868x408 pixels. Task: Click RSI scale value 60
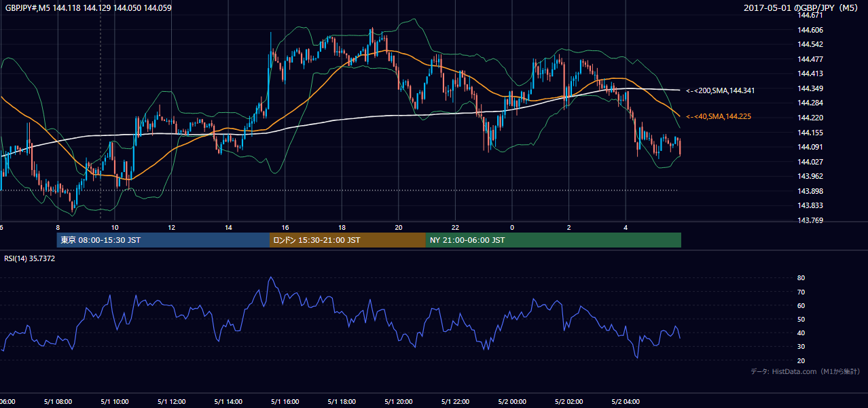tap(801, 305)
